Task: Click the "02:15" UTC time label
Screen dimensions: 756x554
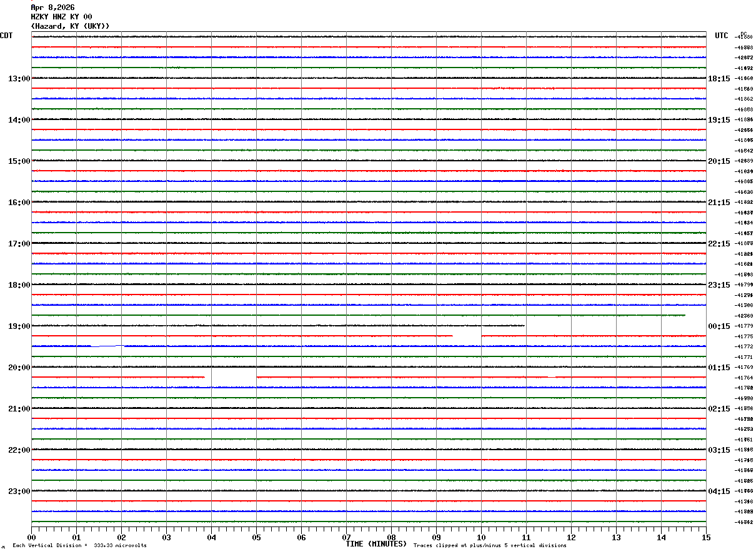Action: click(x=719, y=409)
